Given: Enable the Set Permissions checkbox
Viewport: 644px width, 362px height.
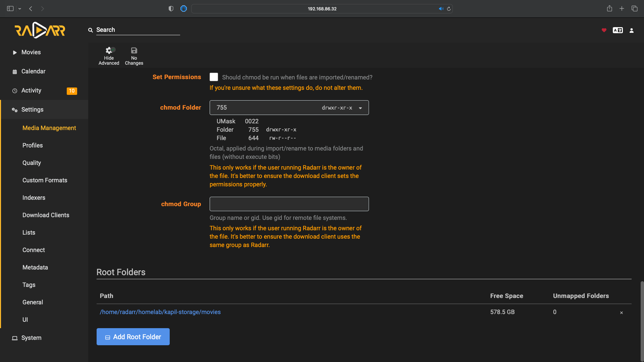Looking at the screenshot, I should [x=214, y=77].
